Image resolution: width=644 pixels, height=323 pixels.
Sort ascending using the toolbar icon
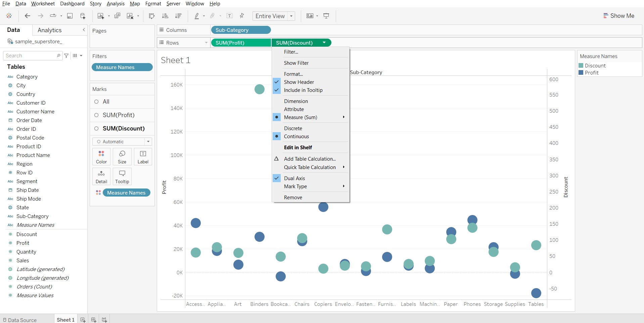(165, 16)
